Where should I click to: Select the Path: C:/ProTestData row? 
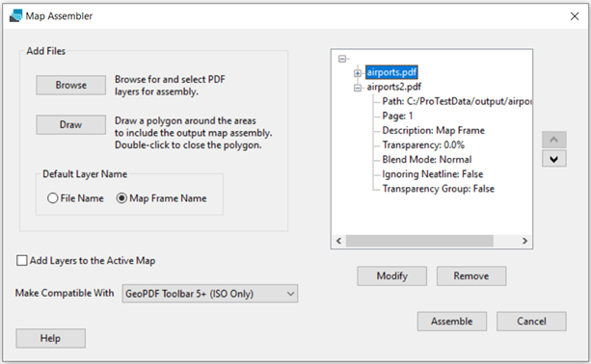coord(457,101)
